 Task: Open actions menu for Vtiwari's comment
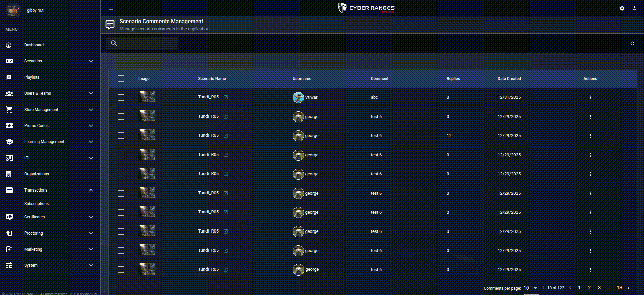click(x=590, y=97)
